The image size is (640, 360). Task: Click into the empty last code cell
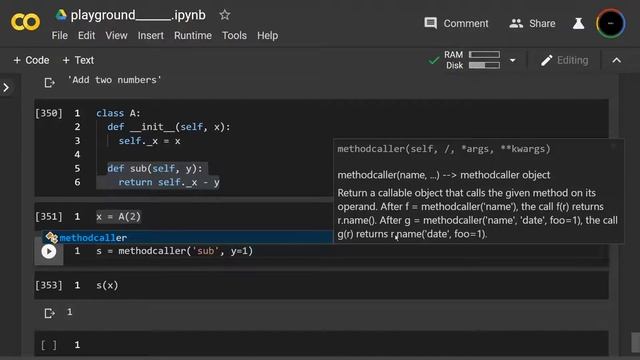[x=347, y=345]
